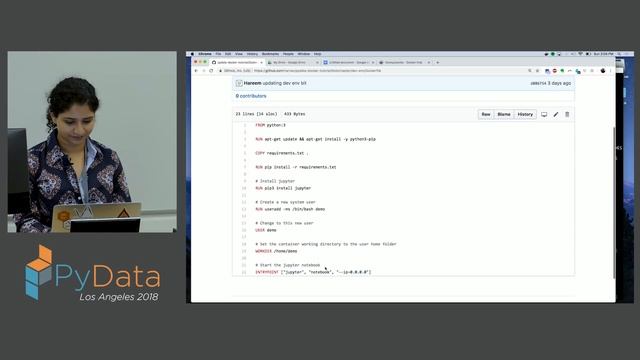Image resolution: width=640 pixels, height=360 pixels.
Task: Open the updating dev env commit message
Action: coord(284,83)
